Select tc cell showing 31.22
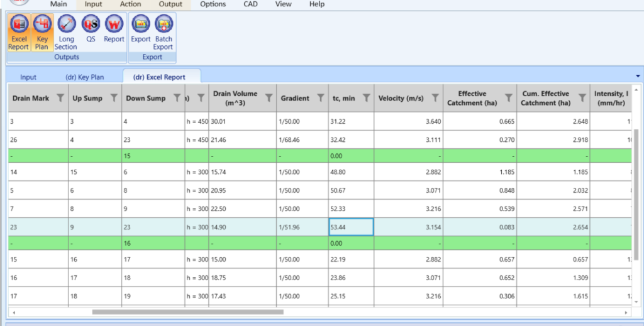Image resolution: width=644 pixels, height=326 pixels. 351,121
